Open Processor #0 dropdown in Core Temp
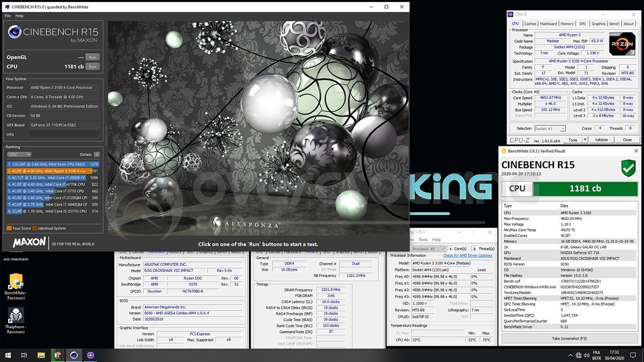The image size is (644, 362). click(x=428, y=249)
